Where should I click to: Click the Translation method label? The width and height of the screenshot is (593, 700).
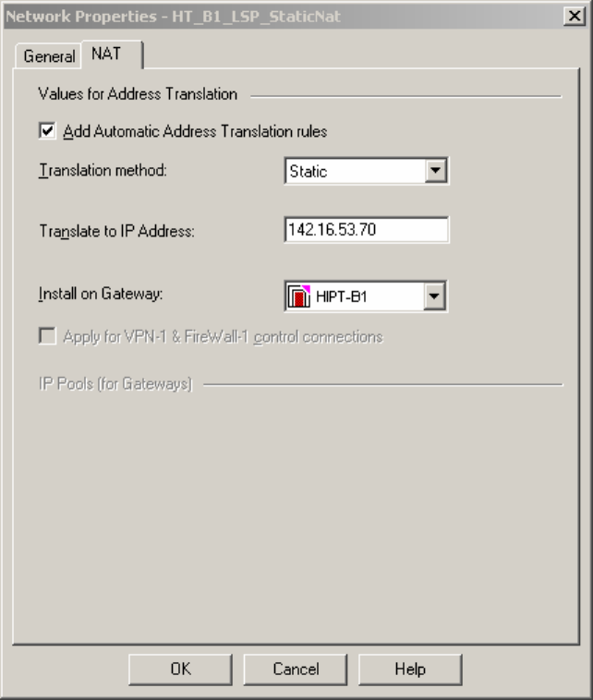point(102,172)
